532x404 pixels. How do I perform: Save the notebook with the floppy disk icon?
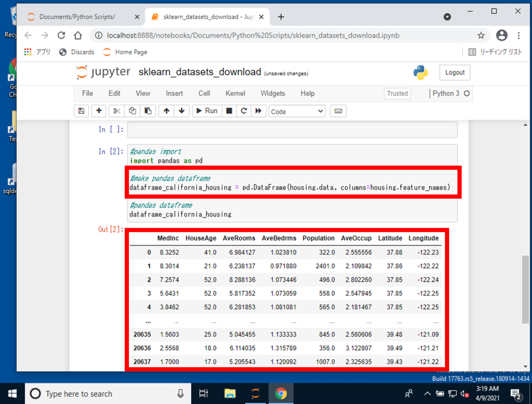tap(81, 111)
